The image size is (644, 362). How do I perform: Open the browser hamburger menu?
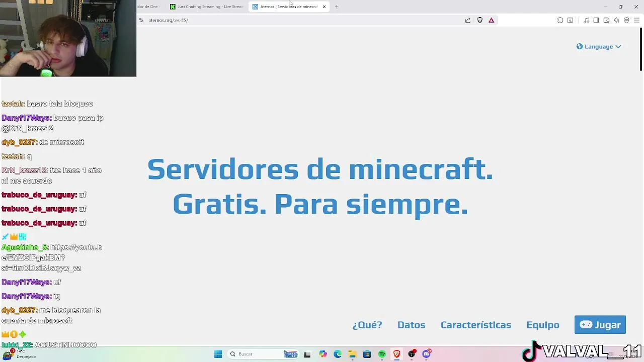636,20
